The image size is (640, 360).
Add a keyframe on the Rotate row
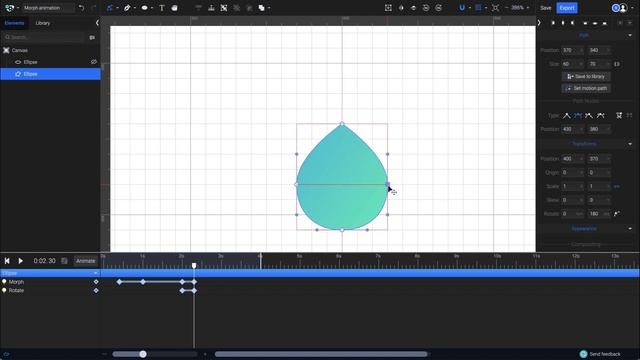(x=96, y=291)
